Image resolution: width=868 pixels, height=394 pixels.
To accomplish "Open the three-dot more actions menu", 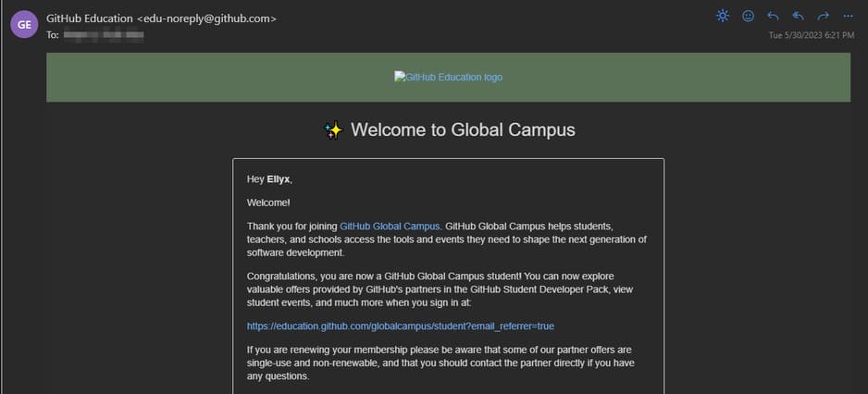I will coord(848,16).
